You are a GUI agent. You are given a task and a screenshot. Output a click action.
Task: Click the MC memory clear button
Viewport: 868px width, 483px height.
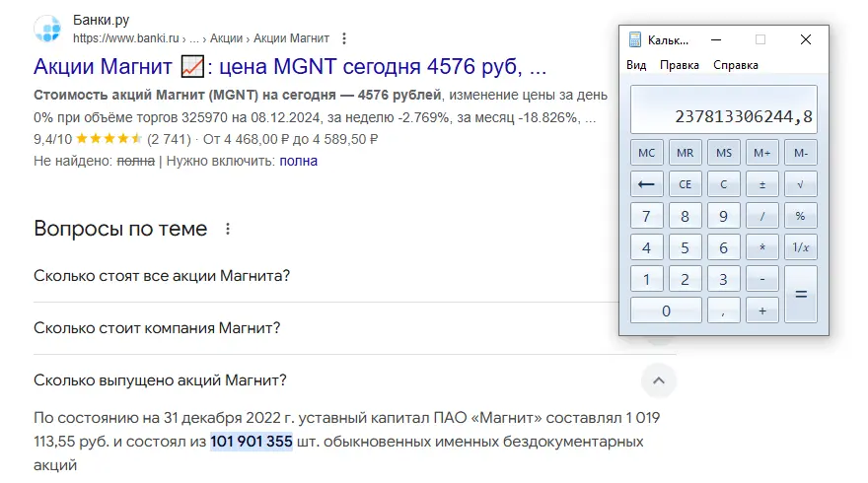point(647,153)
